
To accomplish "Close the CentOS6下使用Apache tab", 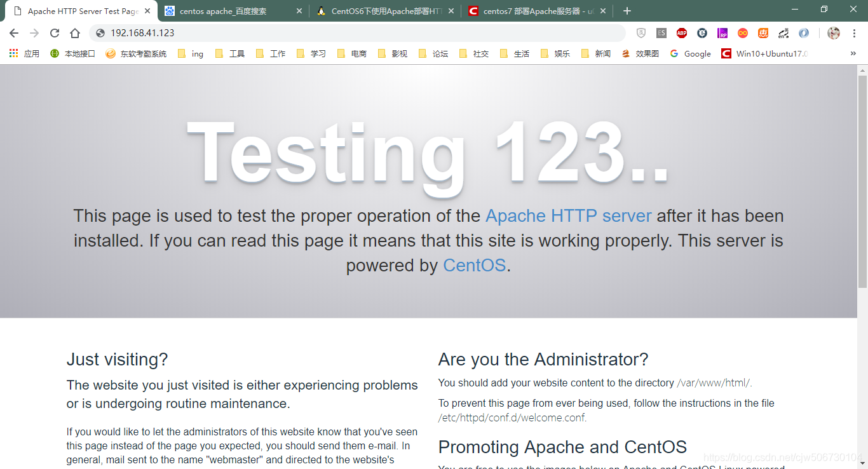I will 451,11.
